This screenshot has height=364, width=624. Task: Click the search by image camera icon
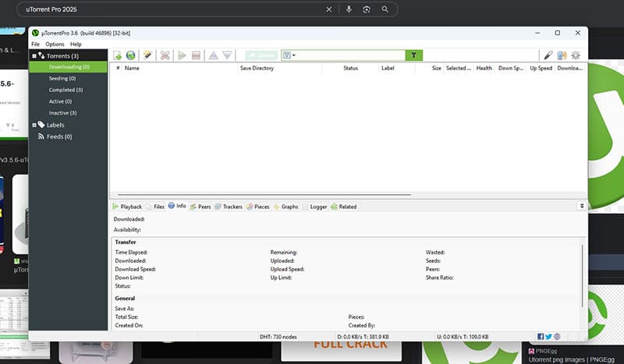(x=367, y=9)
